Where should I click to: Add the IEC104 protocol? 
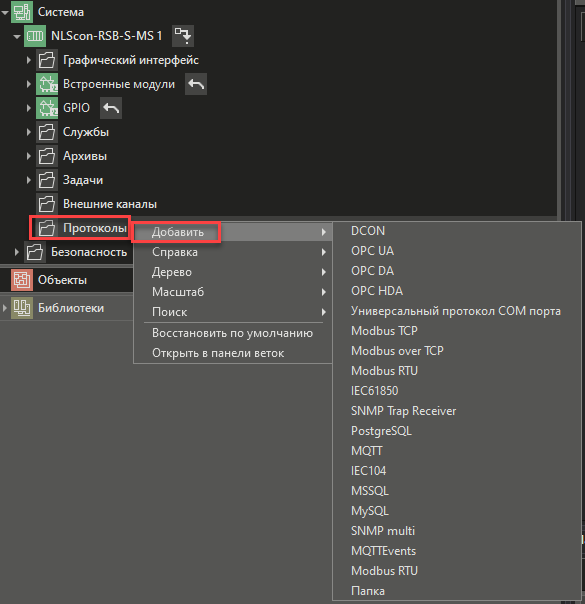pyautogui.click(x=457, y=471)
